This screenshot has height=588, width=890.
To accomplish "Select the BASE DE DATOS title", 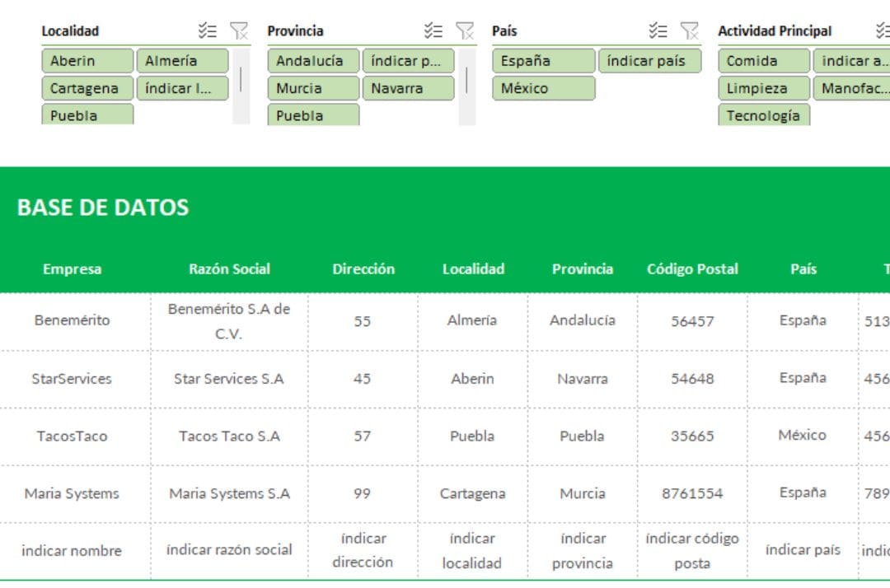I will click(x=103, y=208).
